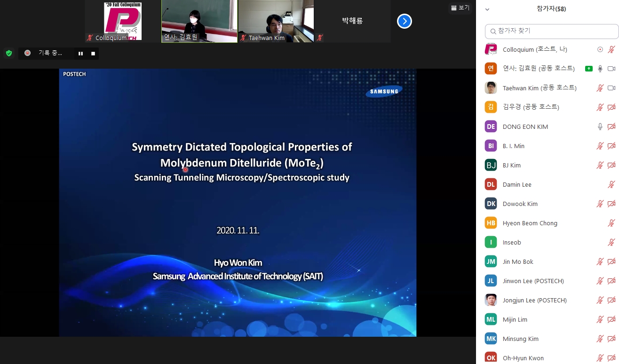Unmute B. I. Min microphone
The image size is (619, 364).
coord(600,146)
